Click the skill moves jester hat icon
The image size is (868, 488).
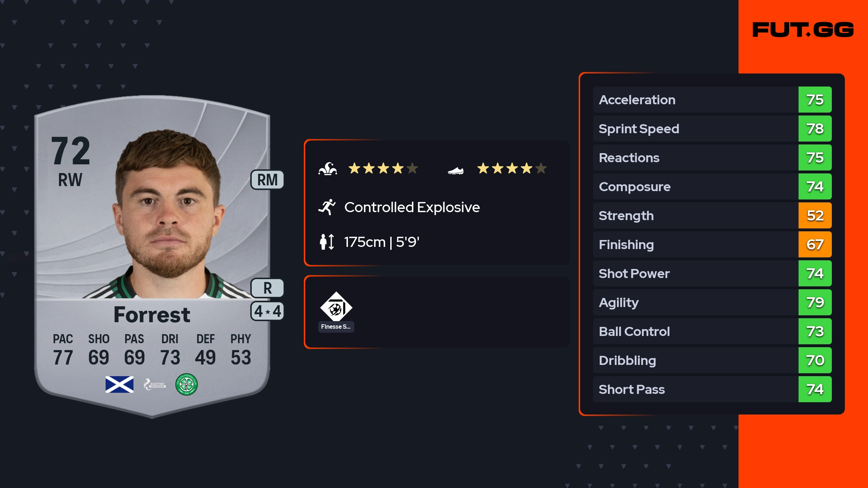[x=328, y=169]
